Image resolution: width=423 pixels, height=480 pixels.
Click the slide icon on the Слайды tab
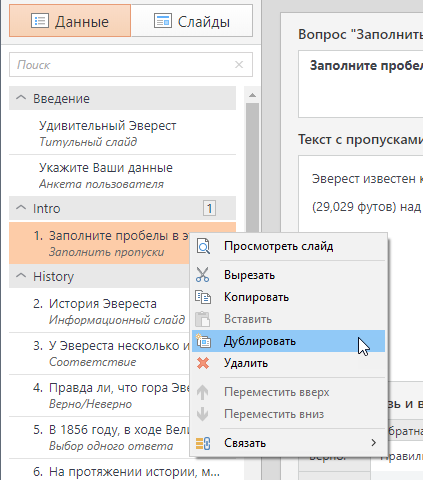pos(163,21)
